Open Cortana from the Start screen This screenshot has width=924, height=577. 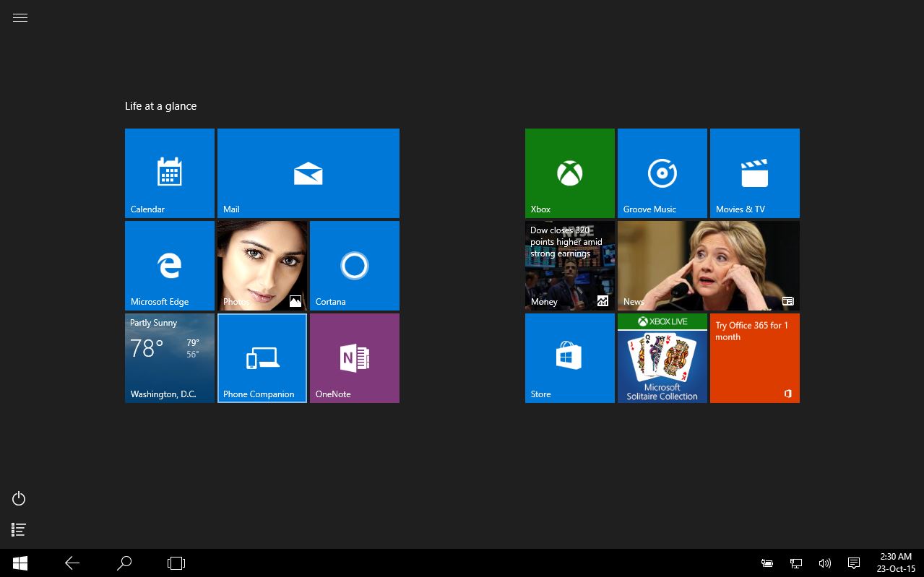(354, 265)
